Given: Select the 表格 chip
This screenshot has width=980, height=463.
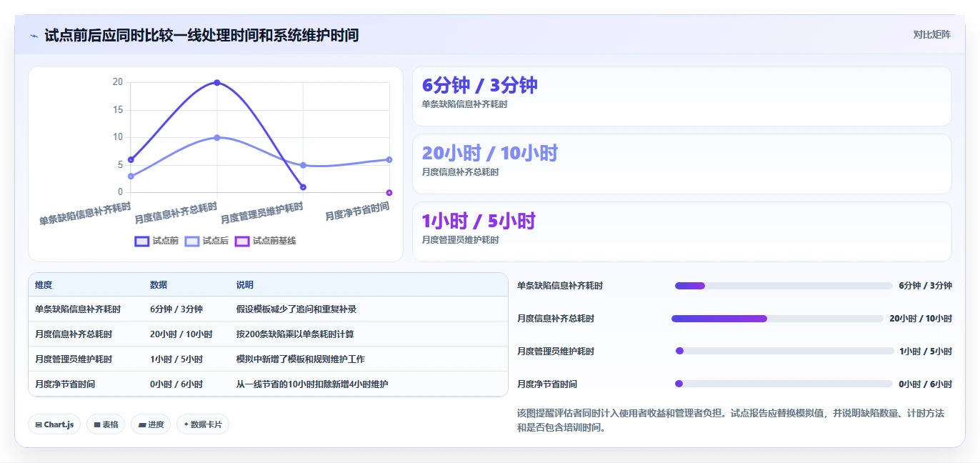Looking at the screenshot, I should point(106,424).
